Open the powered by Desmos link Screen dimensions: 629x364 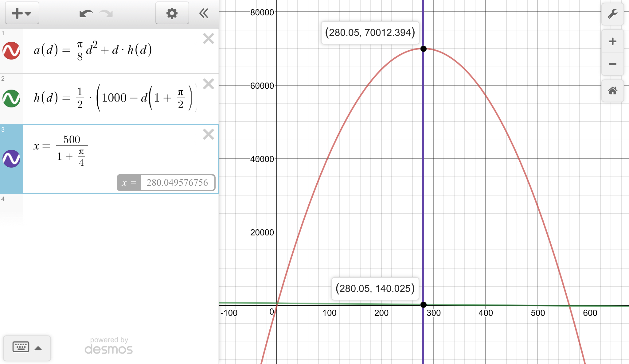coord(109,346)
